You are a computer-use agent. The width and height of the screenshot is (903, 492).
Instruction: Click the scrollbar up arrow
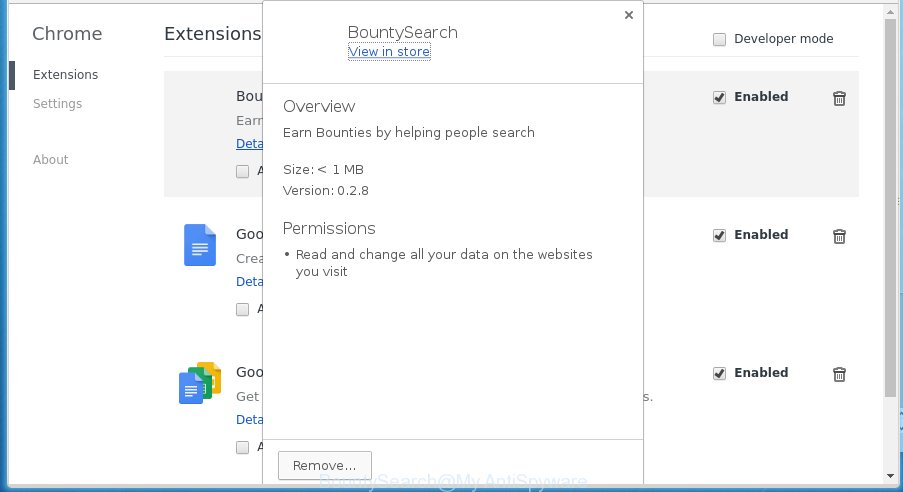pos(890,10)
